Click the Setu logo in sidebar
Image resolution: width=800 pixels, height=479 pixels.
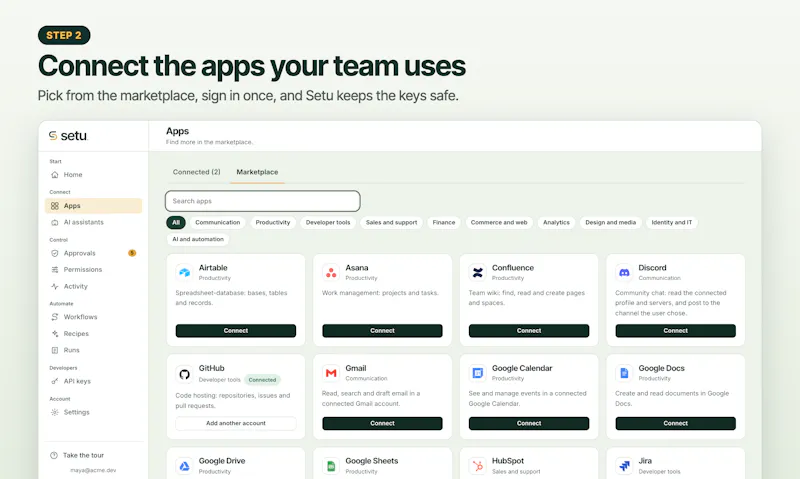68,136
